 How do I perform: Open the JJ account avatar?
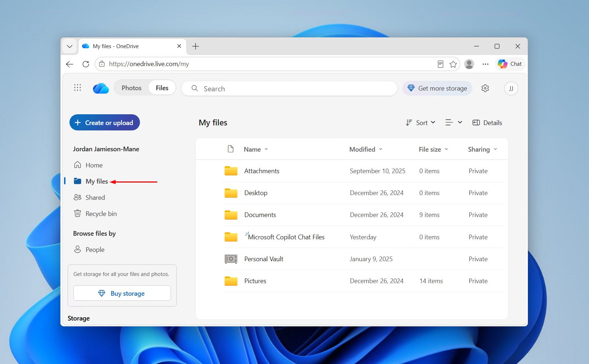tap(511, 88)
